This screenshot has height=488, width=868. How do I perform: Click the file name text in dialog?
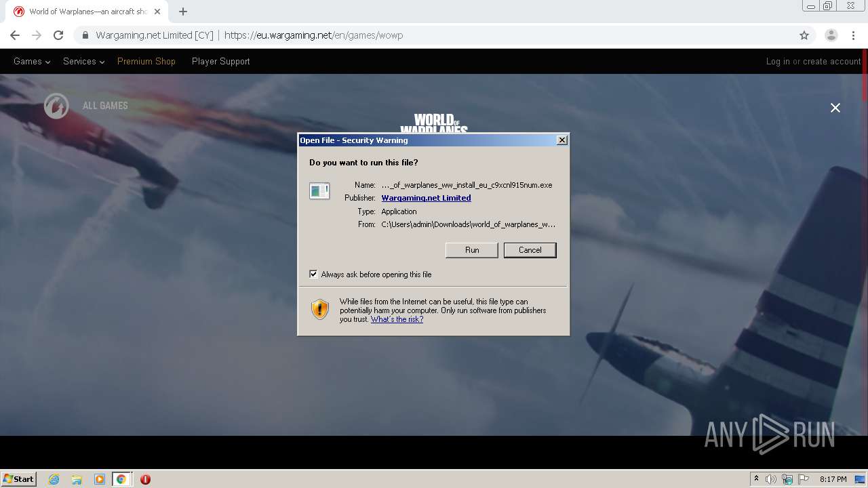467,184
